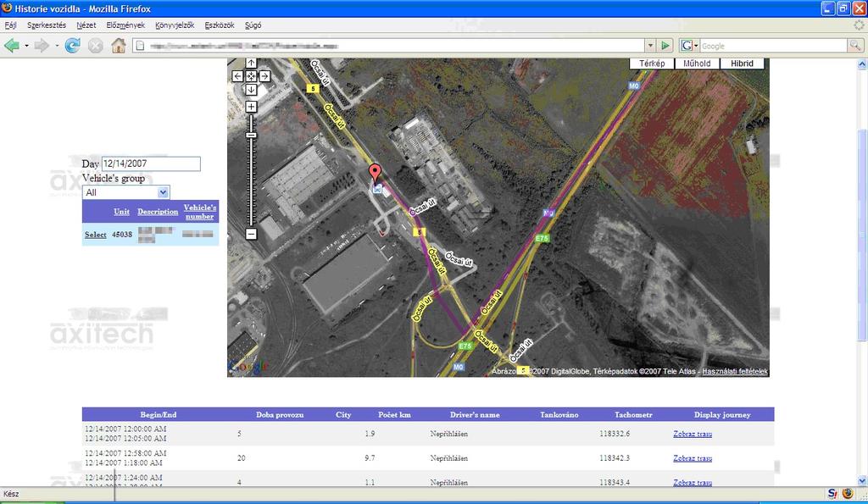The width and height of the screenshot is (868, 504).
Task: Click tachometer value 118342.3
Action: [615, 458]
